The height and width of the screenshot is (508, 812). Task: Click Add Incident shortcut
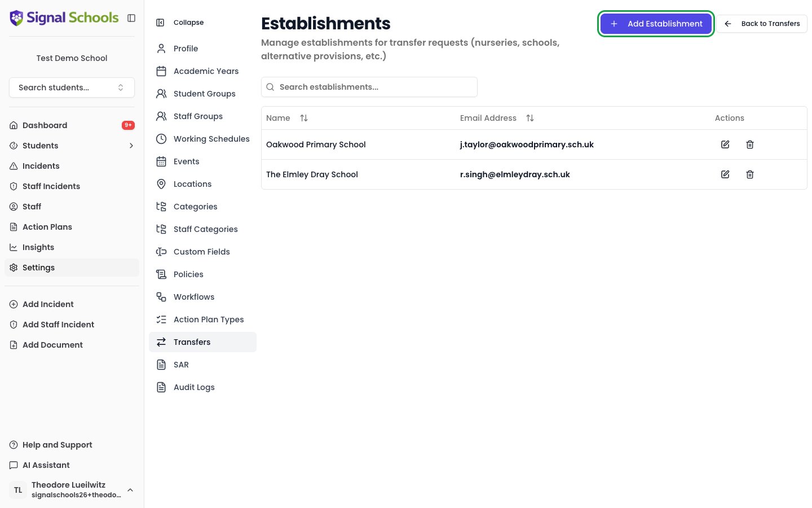click(72, 304)
